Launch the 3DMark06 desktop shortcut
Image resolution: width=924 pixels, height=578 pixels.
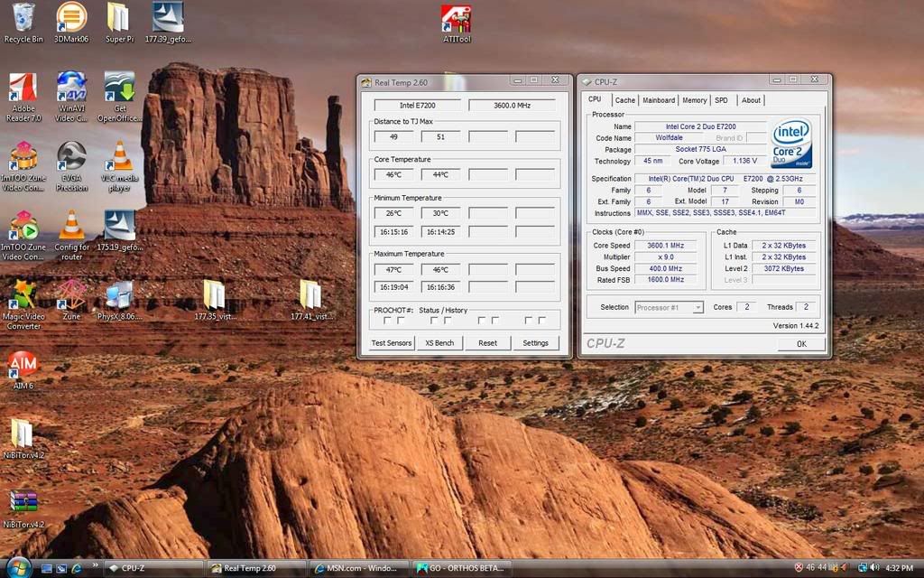(71, 23)
